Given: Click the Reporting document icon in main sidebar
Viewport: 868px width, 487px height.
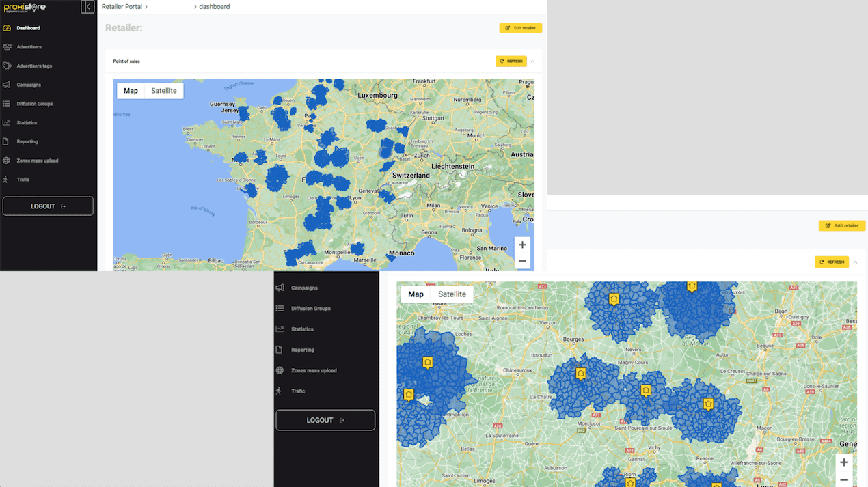Looking at the screenshot, I should (x=7, y=141).
